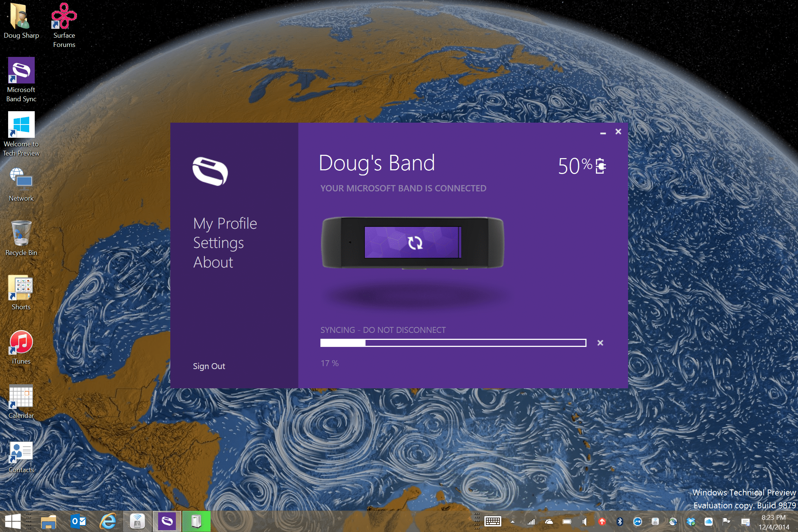Viewport: 798px width, 532px height.
Task: Open My Profile in Band Sync
Action: (x=225, y=224)
